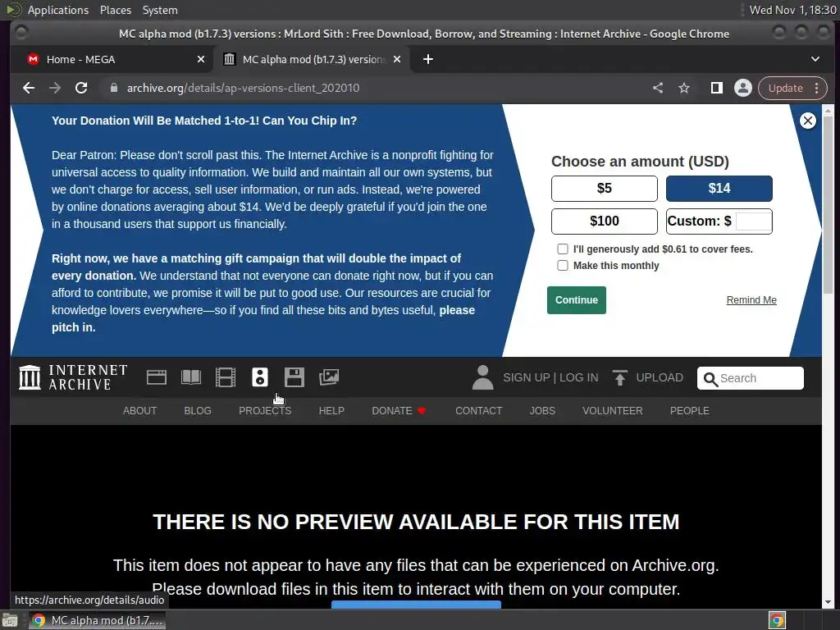Image resolution: width=840 pixels, height=630 pixels.
Task: Open the DONATE nav link
Action: [399, 411]
